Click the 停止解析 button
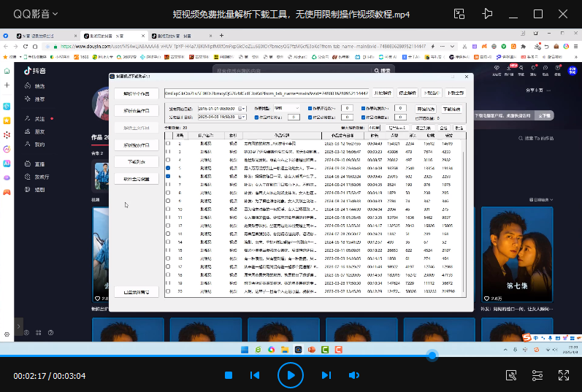582x392 pixels. tap(407, 93)
